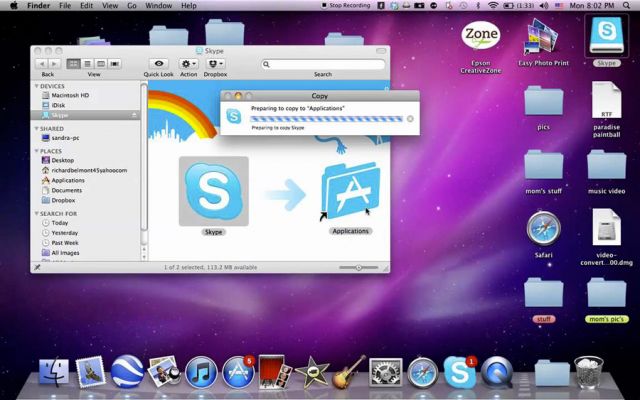This screenshot has height=400, width=640.
Task: Switch Finder to list view
Action: click(87, 64)
